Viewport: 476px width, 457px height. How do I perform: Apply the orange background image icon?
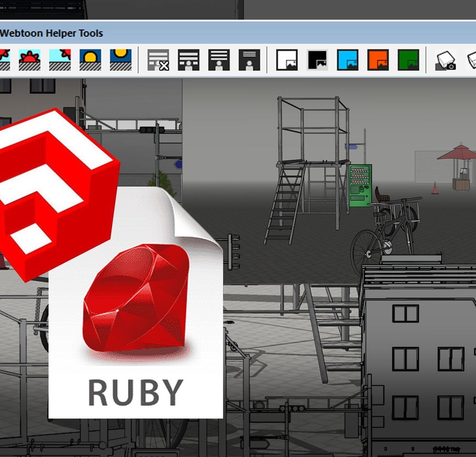[378, 60]
